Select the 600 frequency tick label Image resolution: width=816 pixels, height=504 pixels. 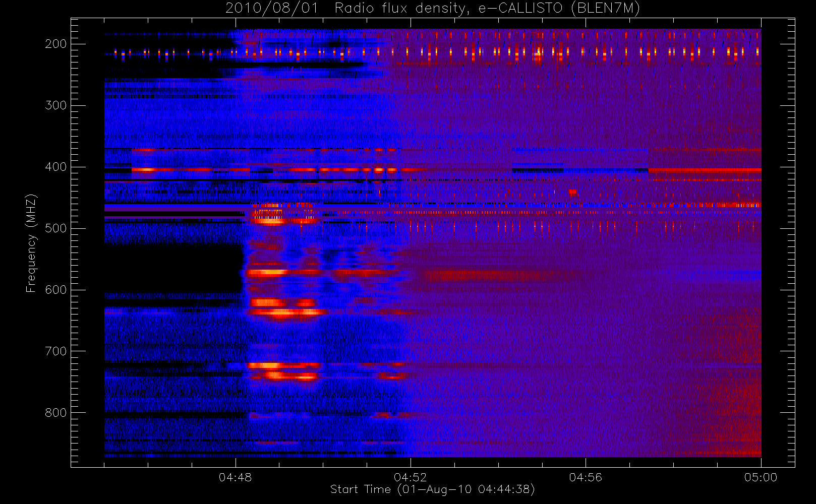click(x=56, y=290)
